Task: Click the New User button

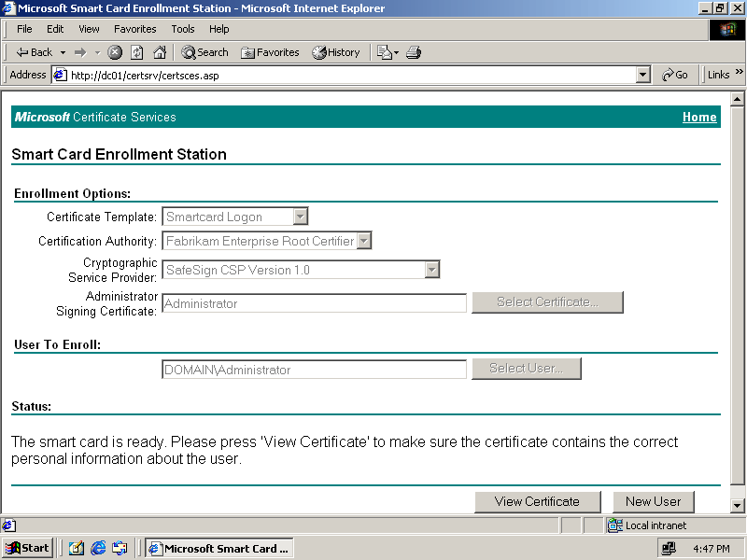Action: click(x=654, y=501)
